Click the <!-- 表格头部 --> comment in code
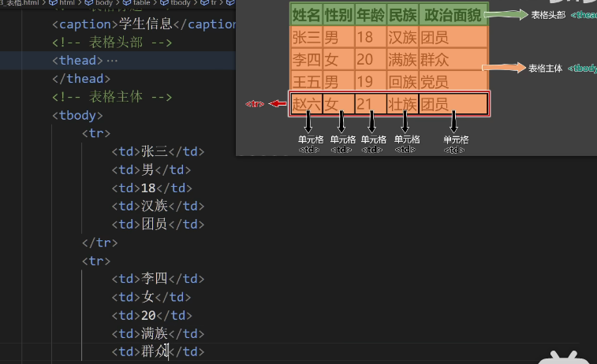 click(x=112, y=43)
